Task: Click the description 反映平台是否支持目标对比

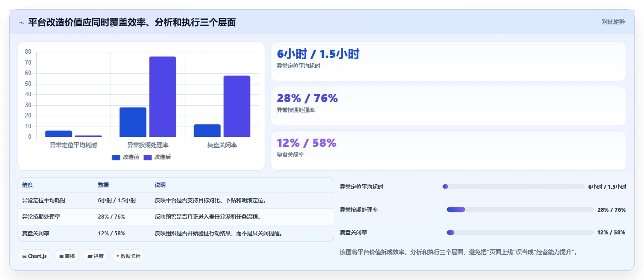Action: (210, 201)
